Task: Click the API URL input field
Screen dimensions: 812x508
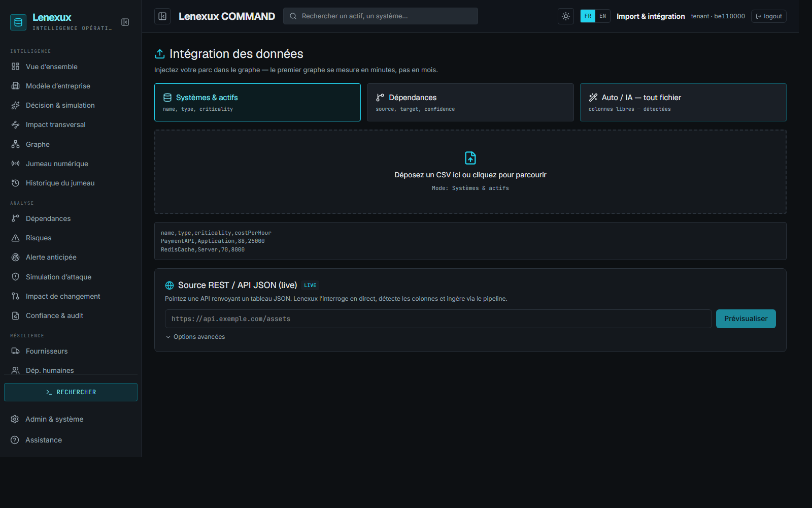Action: pyautogui.click(x=438, y=319)
